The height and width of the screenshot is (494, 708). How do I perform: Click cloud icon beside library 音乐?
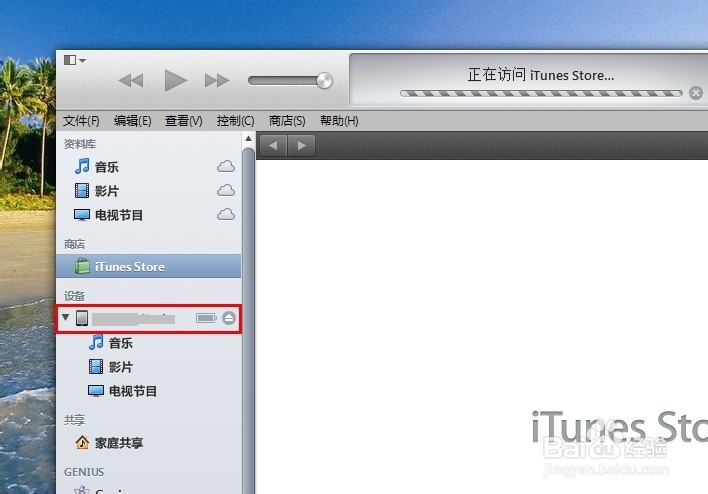click(x=226, y=167)
